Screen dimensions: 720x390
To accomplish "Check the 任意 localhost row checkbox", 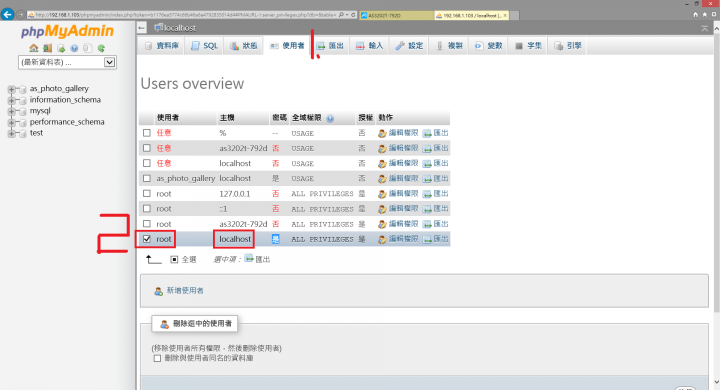I will [x=146, y=163].
